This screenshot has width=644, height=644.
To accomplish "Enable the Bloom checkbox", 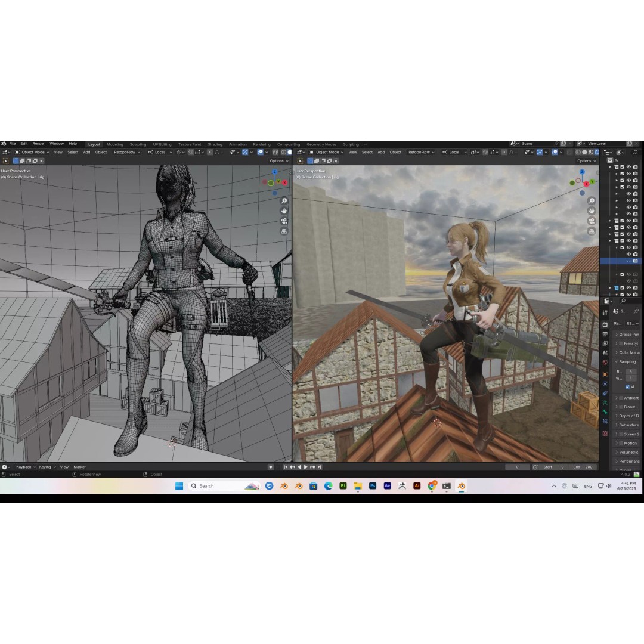I will click(x=621, y=407).
